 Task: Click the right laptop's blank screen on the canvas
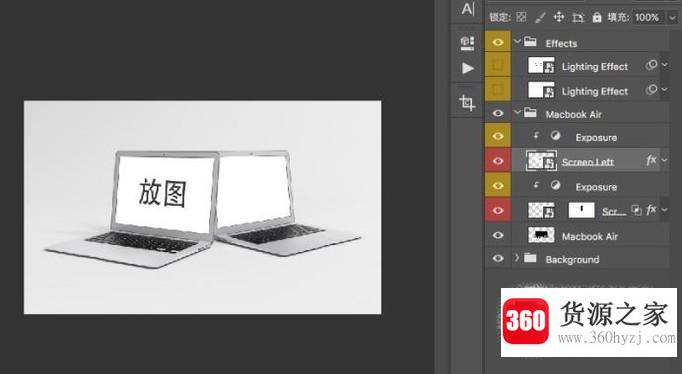click(254, 189)
